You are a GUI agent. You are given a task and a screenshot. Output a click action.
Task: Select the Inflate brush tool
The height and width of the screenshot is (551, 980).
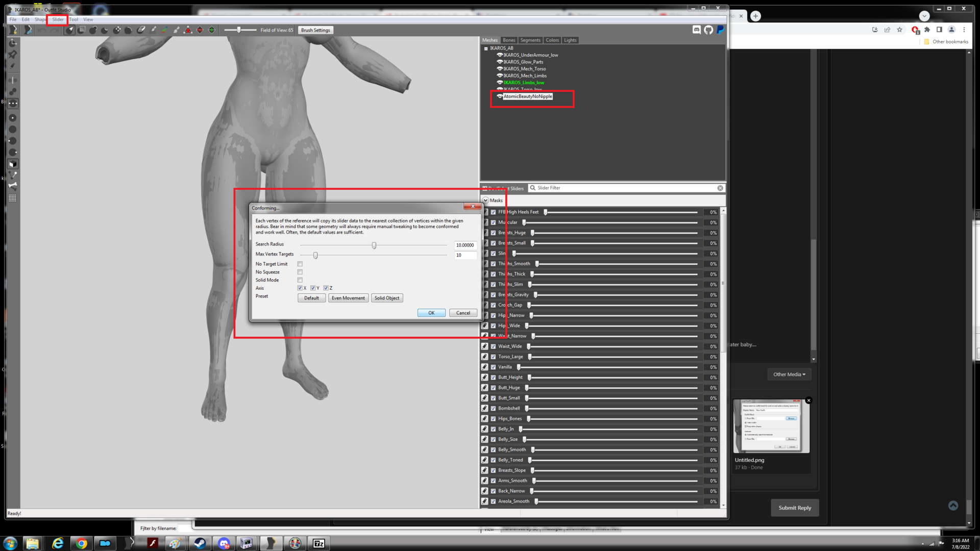coord(93,30)
